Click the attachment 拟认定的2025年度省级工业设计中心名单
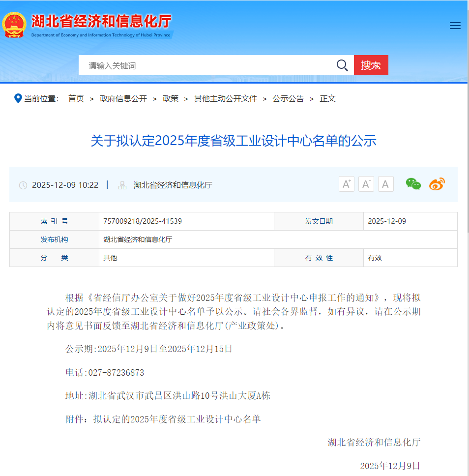This screenshot has height=476, width=469. click(177, 419)
